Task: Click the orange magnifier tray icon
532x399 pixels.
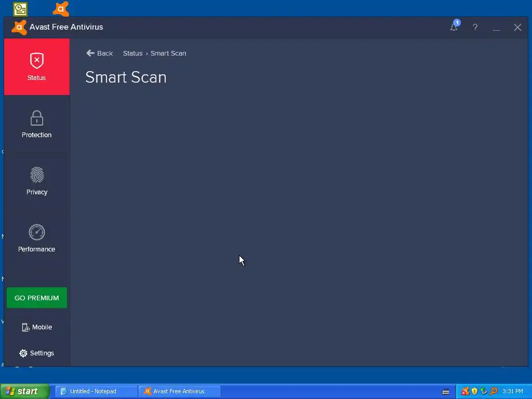Action: (494, 392)
